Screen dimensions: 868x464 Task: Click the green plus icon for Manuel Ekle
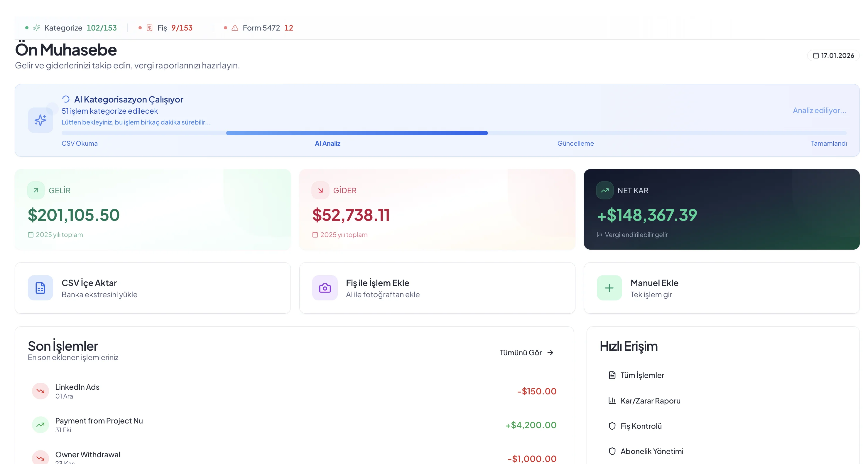609,288
